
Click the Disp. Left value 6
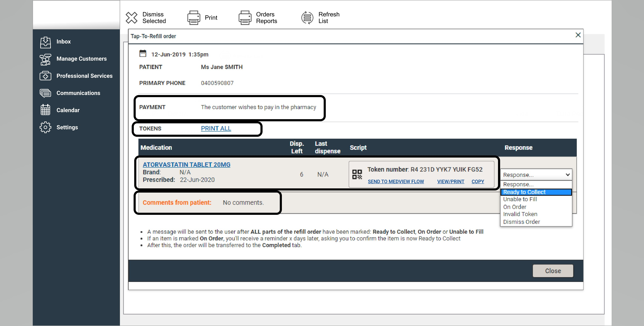pyautogui.click(x=301, y=175)
